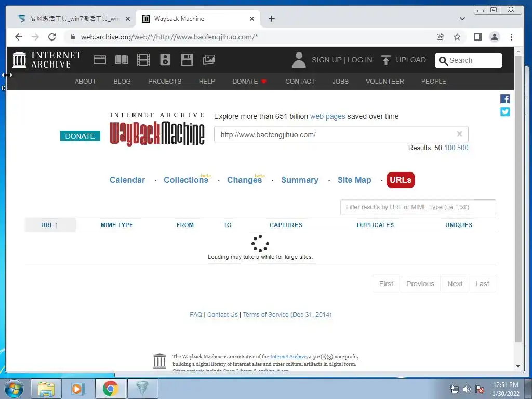Share this page icon in address bar

[x=441, y=37]
